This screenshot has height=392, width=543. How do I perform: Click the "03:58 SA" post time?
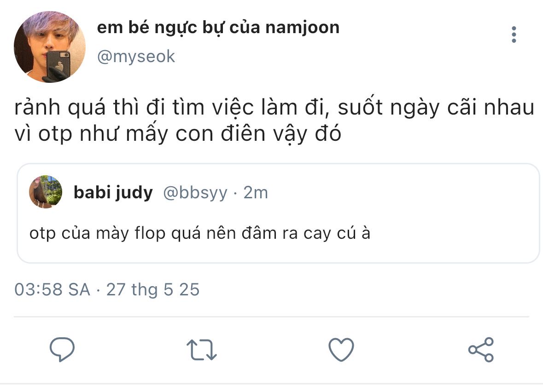(x=53, y=290)
